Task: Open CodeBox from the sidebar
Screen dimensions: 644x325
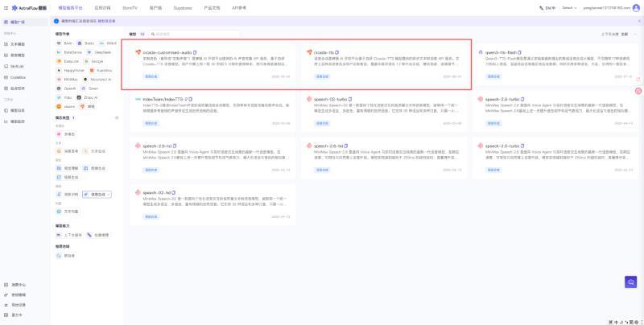Action: 15,77
